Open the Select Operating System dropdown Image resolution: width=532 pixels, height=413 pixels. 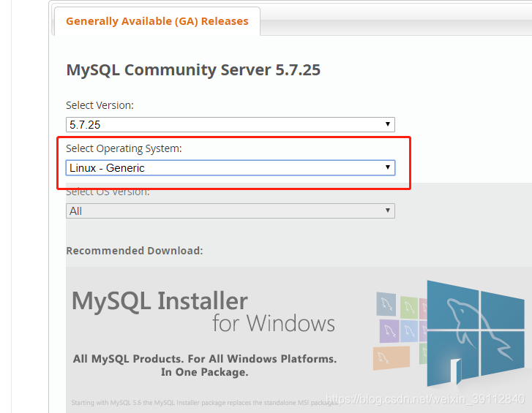231,167
